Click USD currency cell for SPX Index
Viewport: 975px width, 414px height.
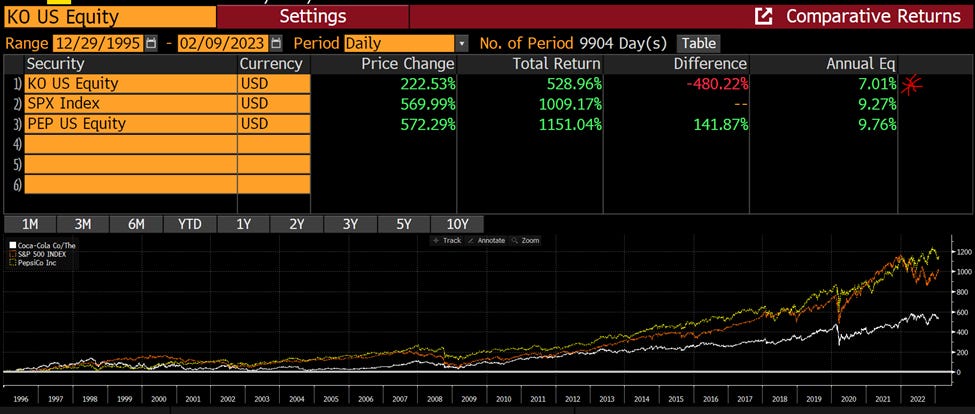(x=274, y=104)
